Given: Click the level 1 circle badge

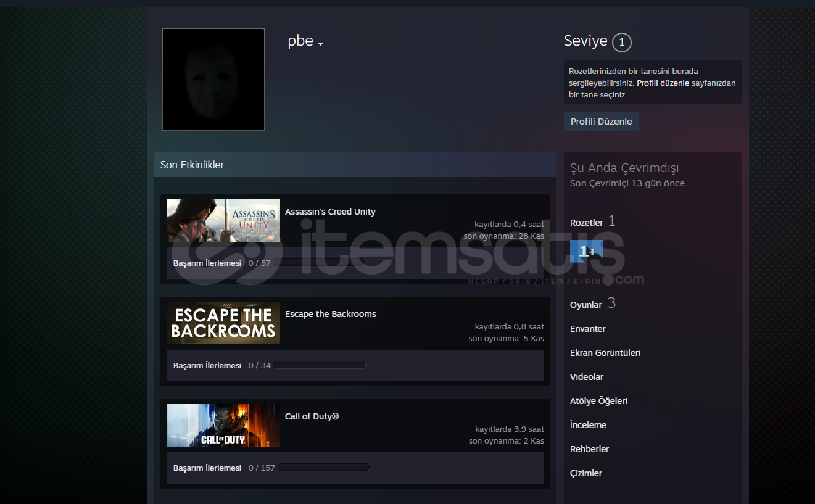Looking at the screenshot, I should pos(622,43).
